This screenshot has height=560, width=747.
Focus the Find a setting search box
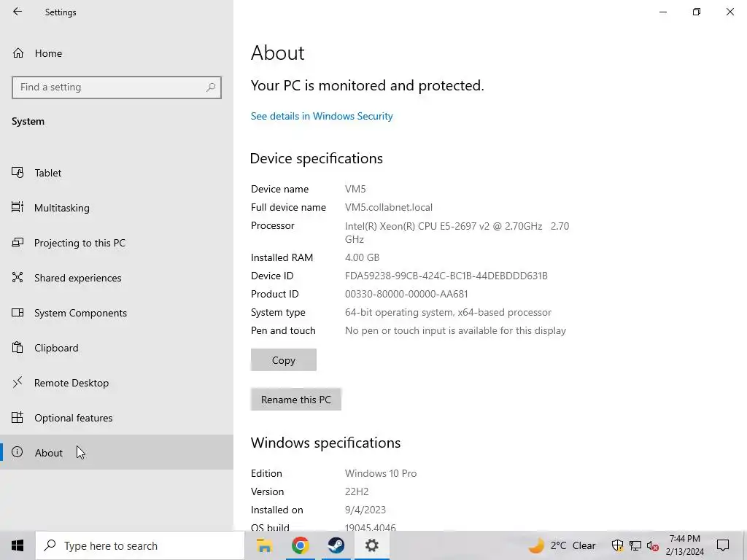click(x=116, y=87)
